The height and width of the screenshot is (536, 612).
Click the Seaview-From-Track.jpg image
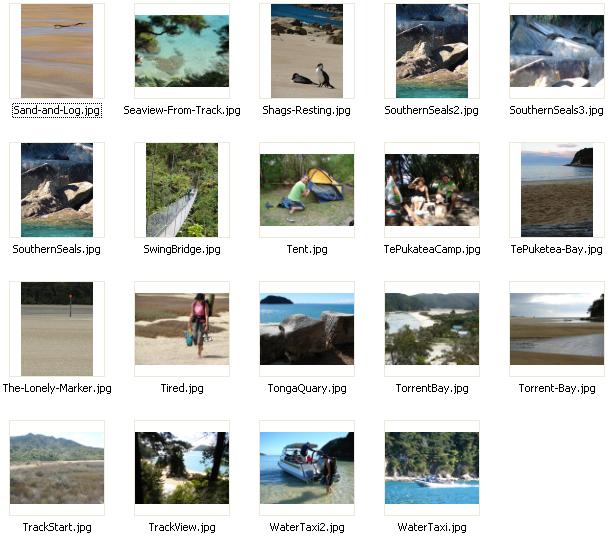[182, 51]
